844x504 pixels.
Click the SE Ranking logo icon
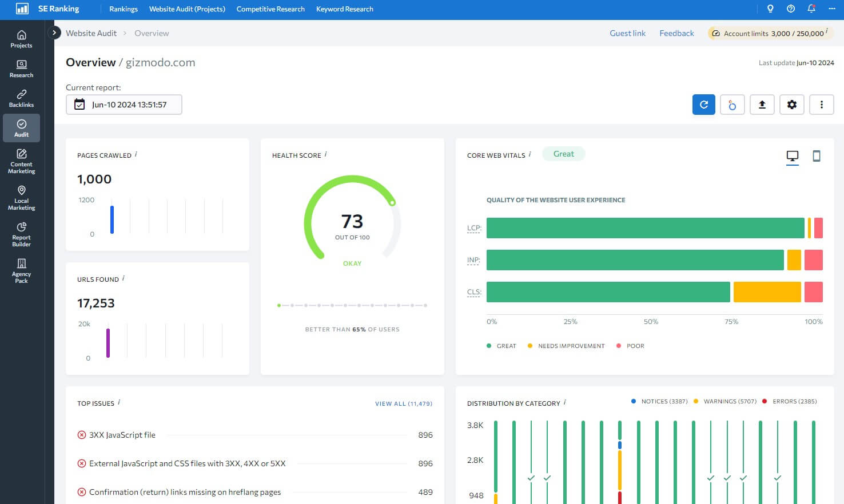[x=22, y=9]
